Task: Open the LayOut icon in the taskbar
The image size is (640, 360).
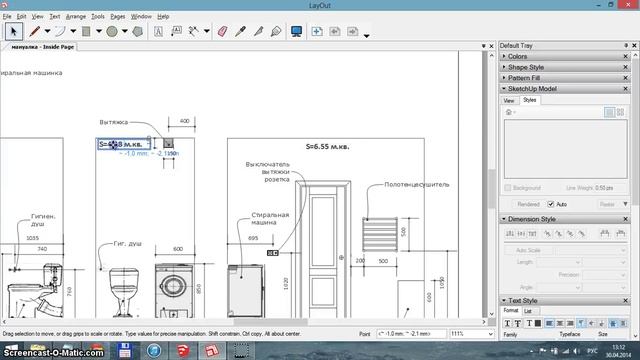Action: pos(212,351)
